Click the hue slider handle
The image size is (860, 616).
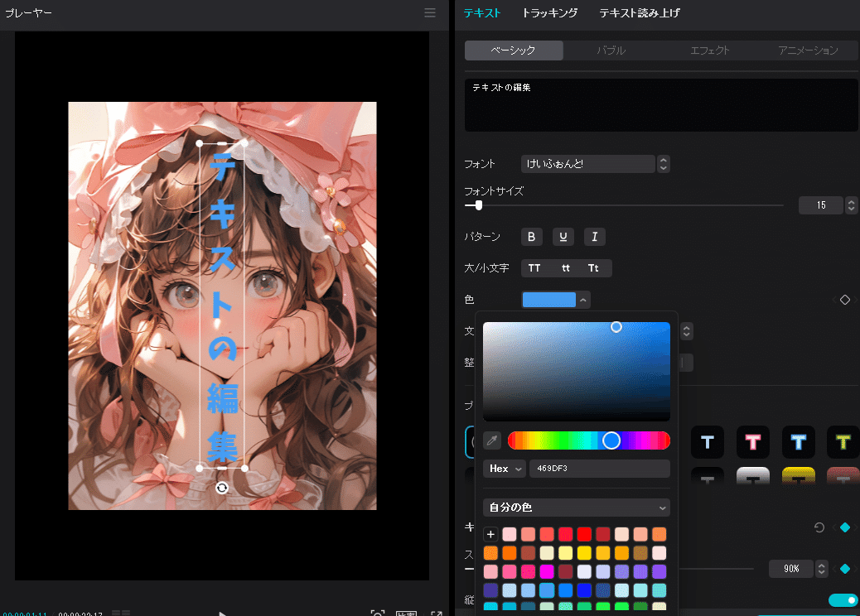point(611,440)
